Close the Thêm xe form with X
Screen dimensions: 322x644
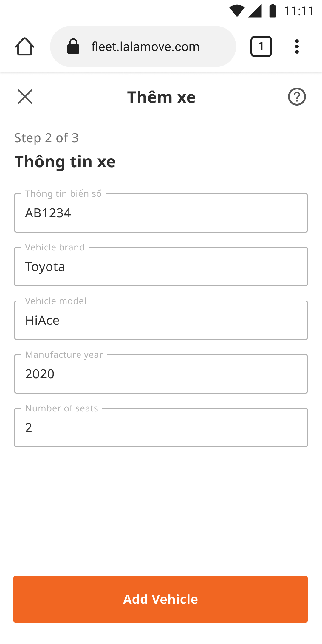click(25, 97)
